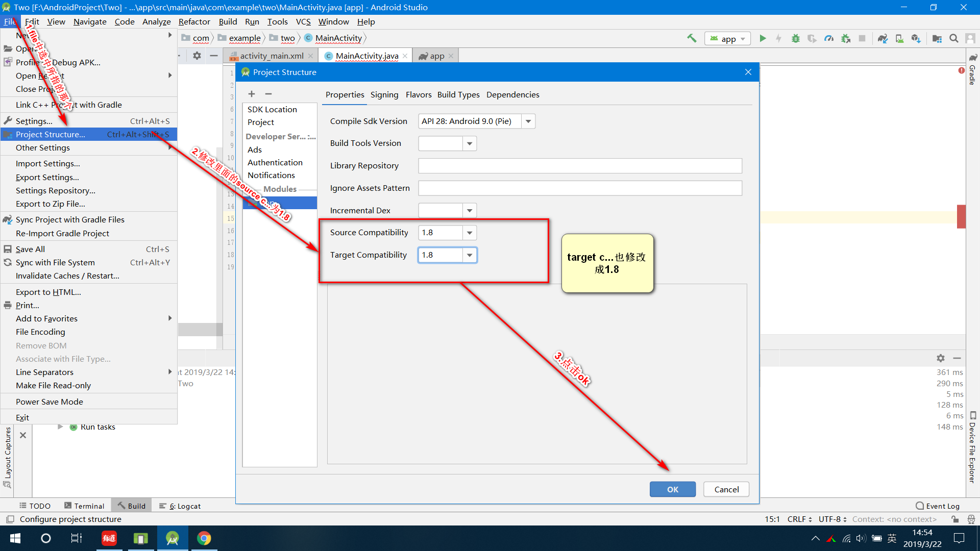Click Cancel in Project Structure dialog
Viewport: 980px width, 551px height.
[x=726, y=489]
